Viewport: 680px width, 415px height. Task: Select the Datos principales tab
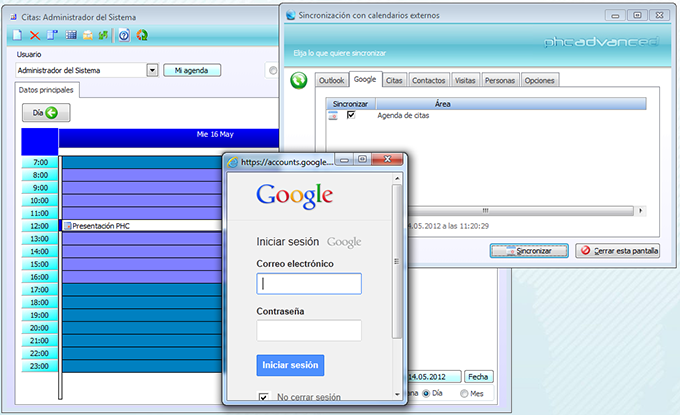click(x=46, y=90)
